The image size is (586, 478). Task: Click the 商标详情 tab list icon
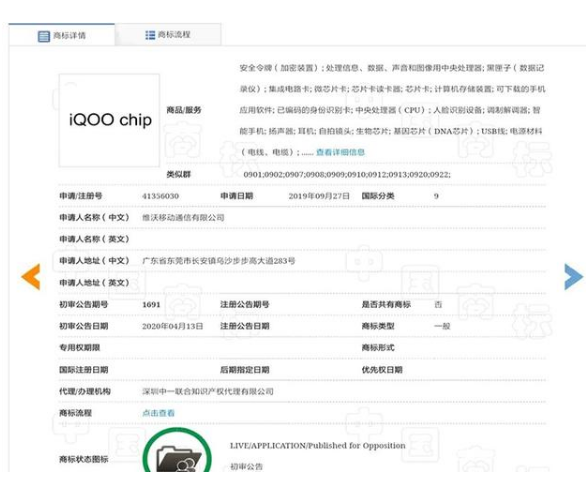[44, 36]
